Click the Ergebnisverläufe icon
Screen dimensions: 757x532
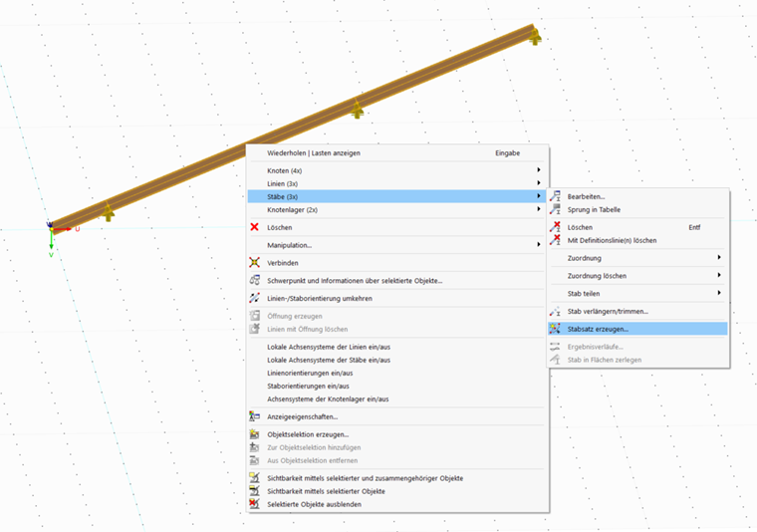pyautogui.click(x=555, y=347)
